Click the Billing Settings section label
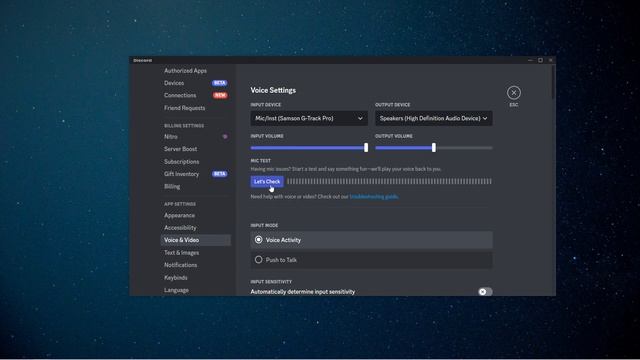The width and height of the screenshot is (640, 360). point(184,126)
